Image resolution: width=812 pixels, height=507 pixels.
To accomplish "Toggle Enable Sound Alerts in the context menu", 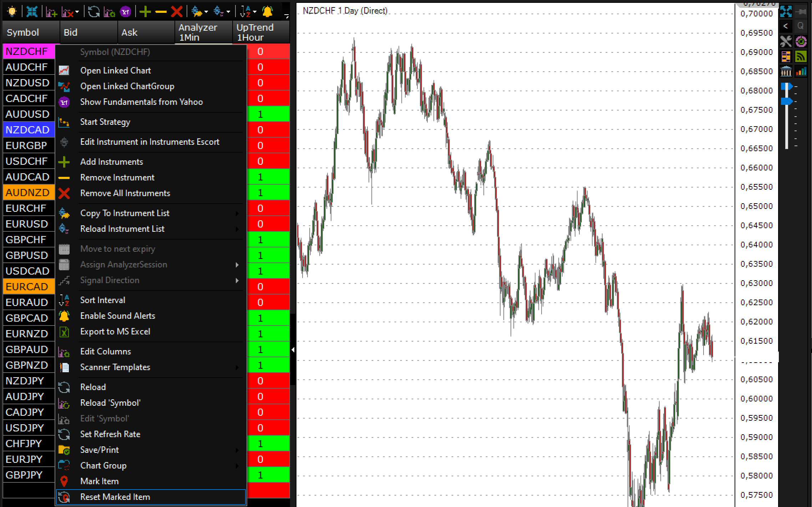I will pyautogui.click(x=118, y=316).
